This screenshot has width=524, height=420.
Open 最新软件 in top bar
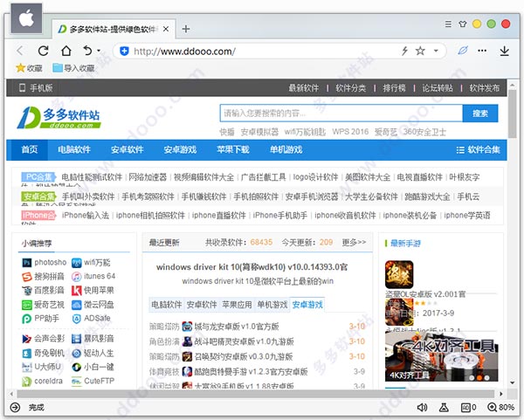(303, 88)
